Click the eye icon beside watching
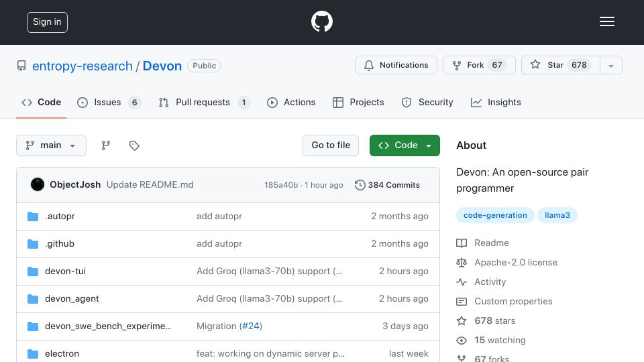644x362 pixels. coord(462,341)
